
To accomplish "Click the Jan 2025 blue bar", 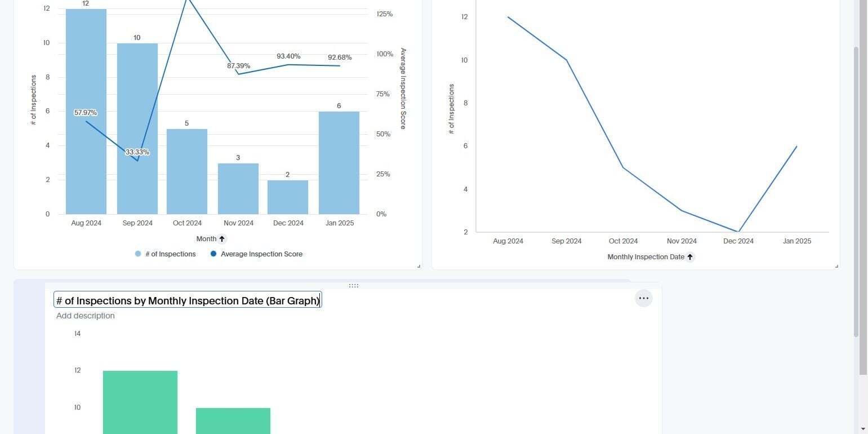I will [x=339, y=163].
